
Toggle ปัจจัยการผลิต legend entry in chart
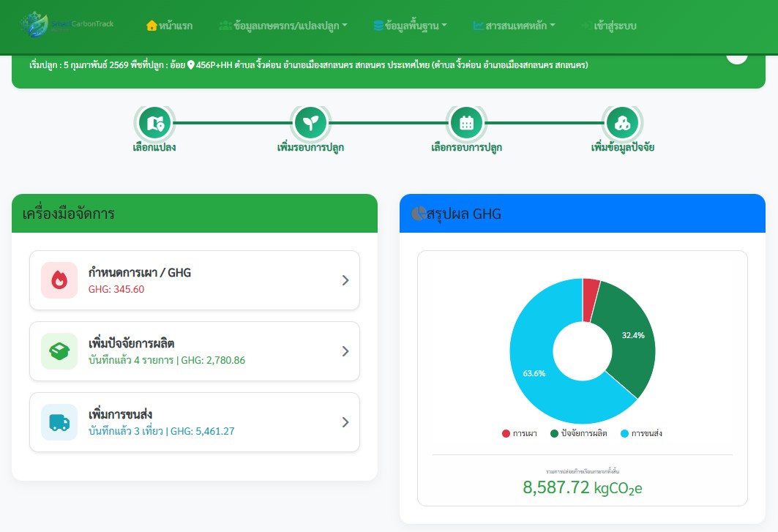pos(578,433)
